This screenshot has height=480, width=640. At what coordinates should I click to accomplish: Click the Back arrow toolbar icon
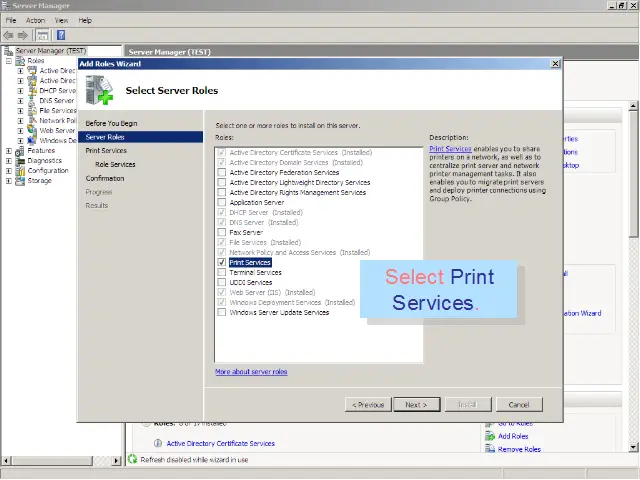8,36
